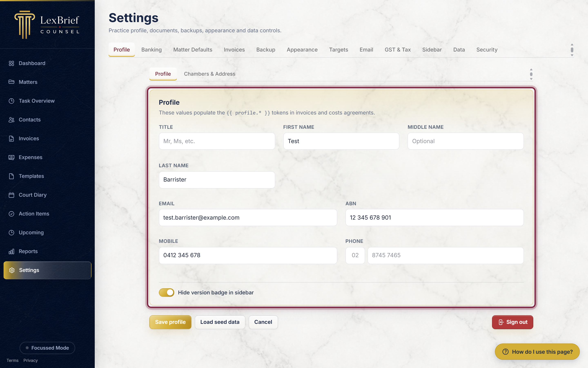Enable Focussed Mode
The height and width of the screenshot is (368, 588).
(47, 348)
